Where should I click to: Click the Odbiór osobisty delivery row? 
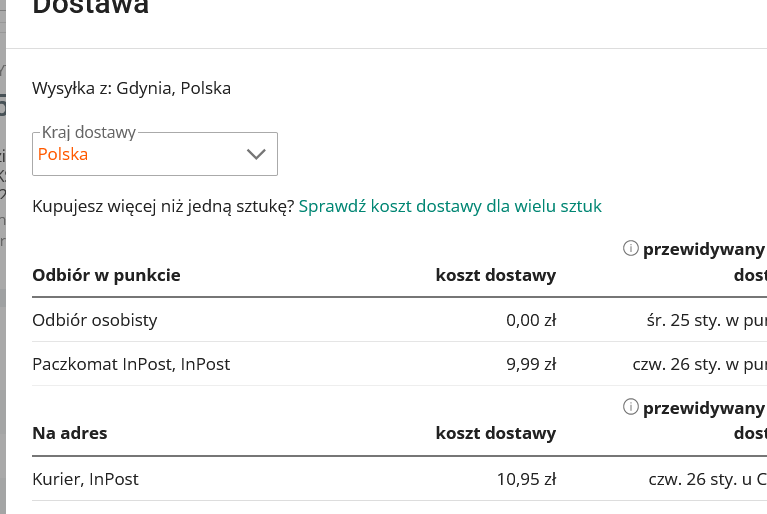(95, 320)
